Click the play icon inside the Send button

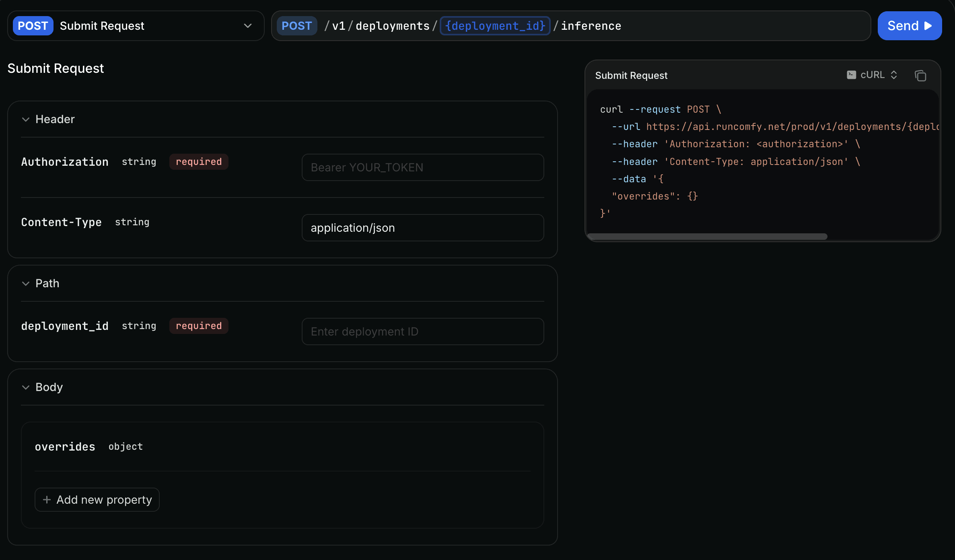coord(928,26)
